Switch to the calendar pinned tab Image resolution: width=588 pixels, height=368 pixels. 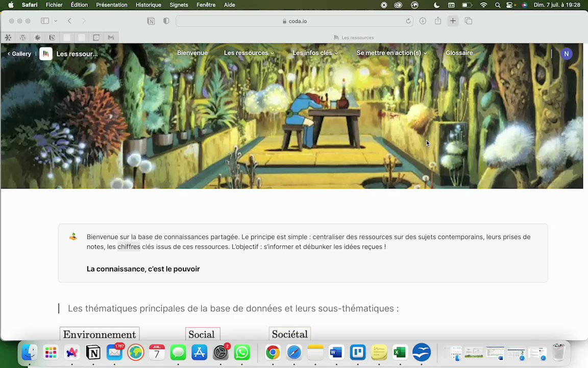[96, 37]
